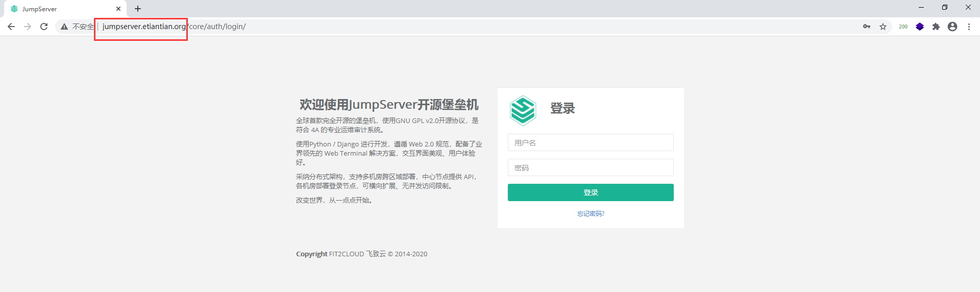Image resolution: width=980 pixels, height=292 pixels.
Task: Click the paragraph beginning 采纳分布式架构
Action: coord(388,181)
